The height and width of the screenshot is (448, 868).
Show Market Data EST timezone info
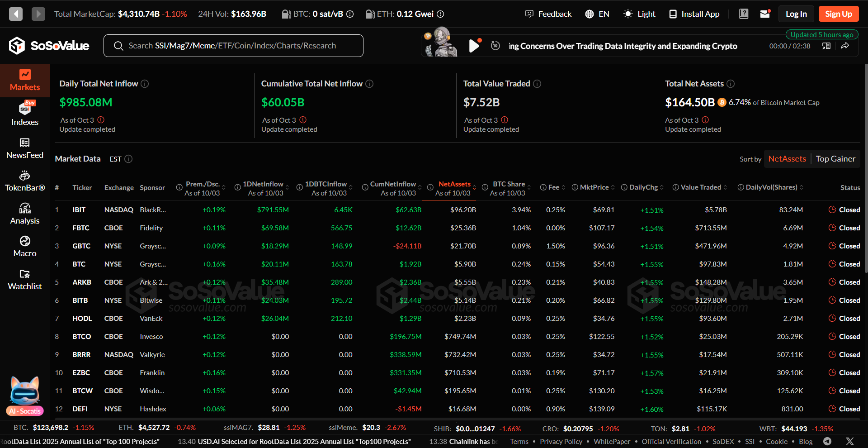tap(128, 159)
